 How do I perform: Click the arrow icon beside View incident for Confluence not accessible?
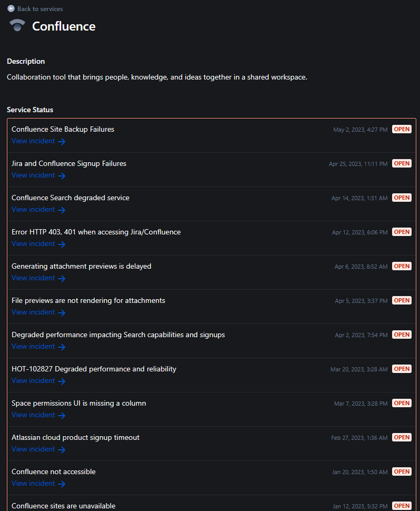tap(61, 484)
